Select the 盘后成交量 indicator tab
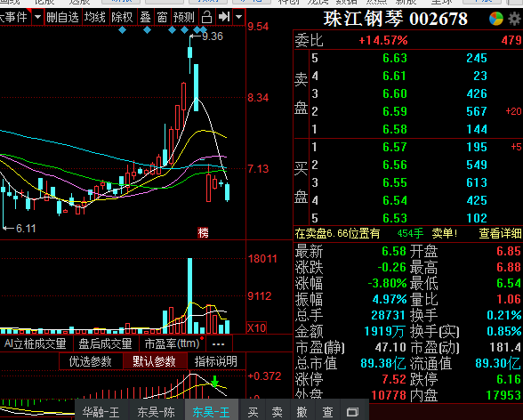The image size is (523, 420). tap(105, 343)
